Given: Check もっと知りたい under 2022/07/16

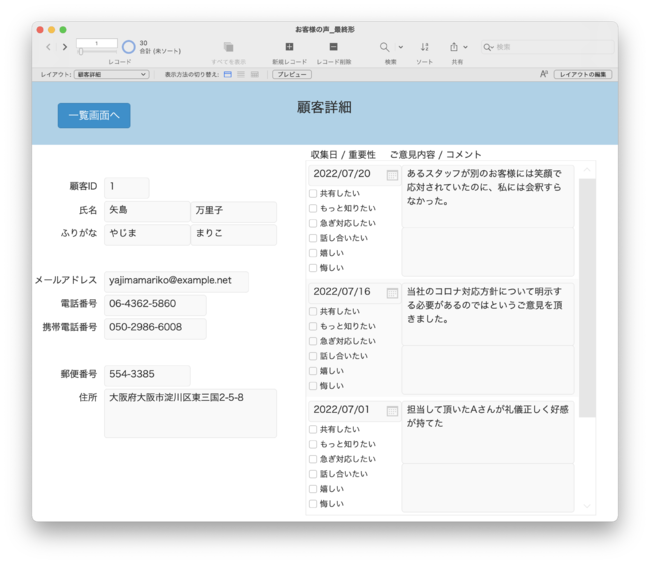Looking at the screenshot, I should (313, 326).
